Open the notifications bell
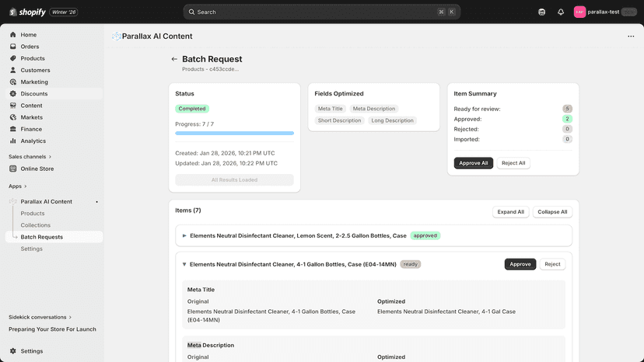The width and height of the screenshot is (644, 362). click(x=561, y=12)
